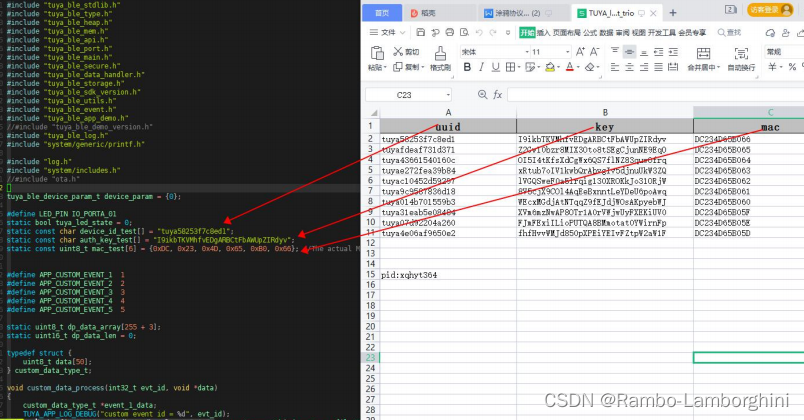Align cell content to bottom

click(644, 51)
